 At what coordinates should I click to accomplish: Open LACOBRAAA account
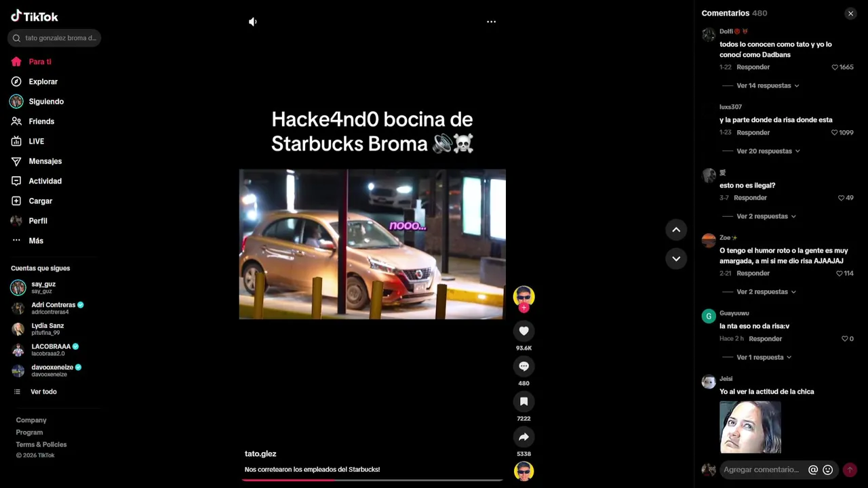45,350
